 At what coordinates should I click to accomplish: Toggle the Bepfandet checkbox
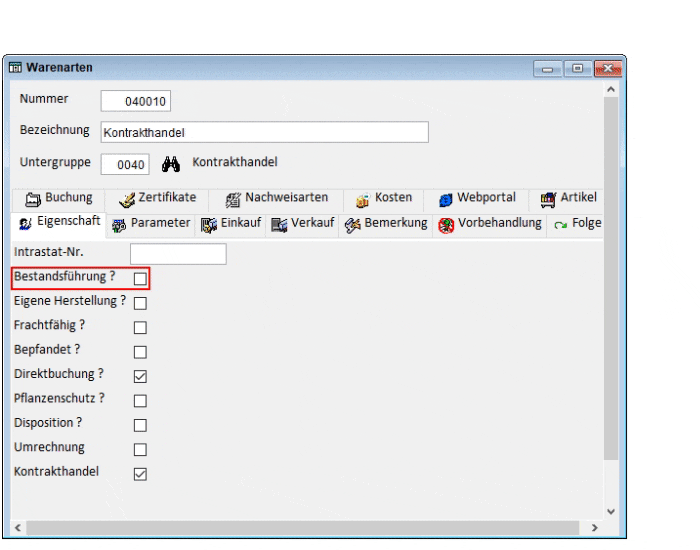140,352
